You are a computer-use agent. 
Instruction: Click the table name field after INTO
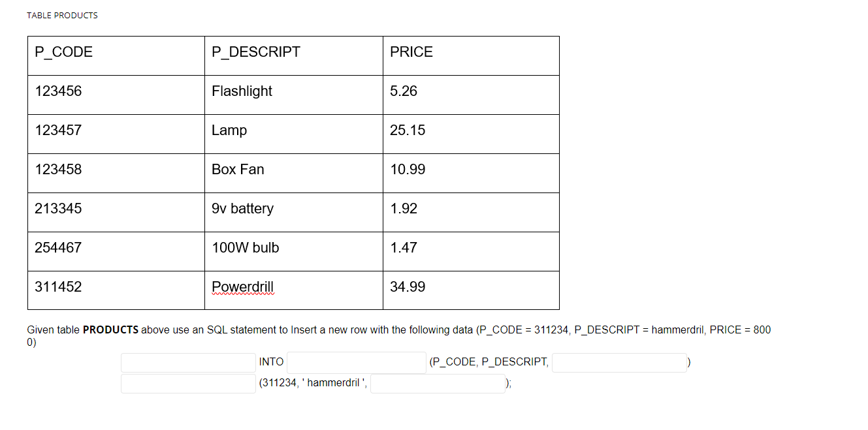356,362
